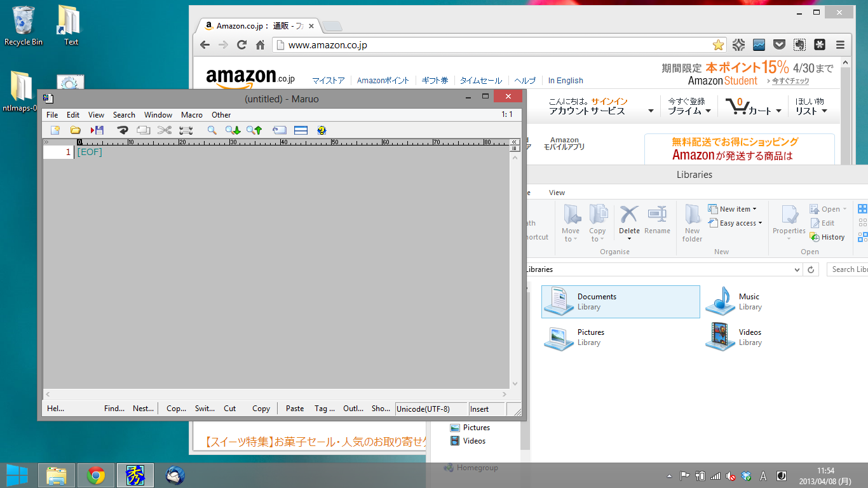The width and height of the screenshot is (868, 488).
Task: Open the Macro menu in Maruo
Action: click(191, 115)
